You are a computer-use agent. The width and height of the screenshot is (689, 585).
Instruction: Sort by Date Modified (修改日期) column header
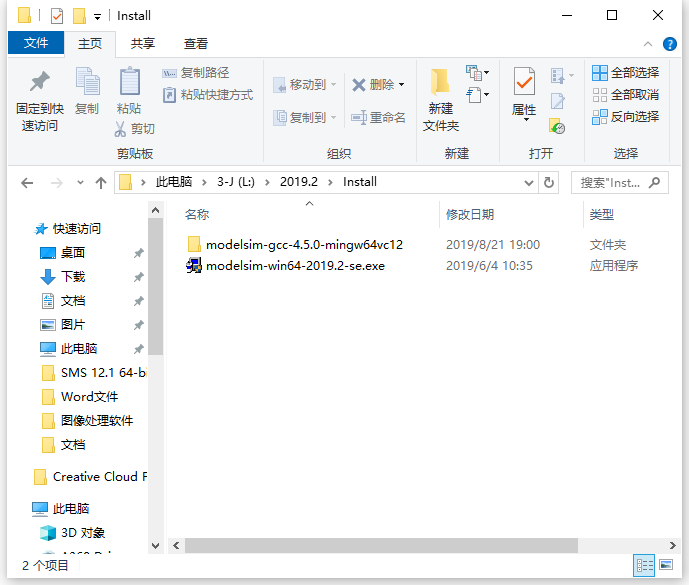point(470,214)
